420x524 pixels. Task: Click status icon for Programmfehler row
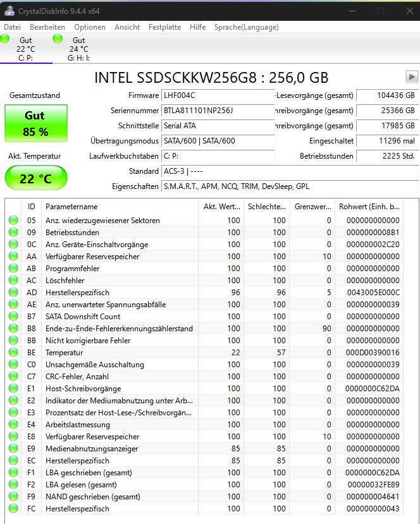coord(13,269)
